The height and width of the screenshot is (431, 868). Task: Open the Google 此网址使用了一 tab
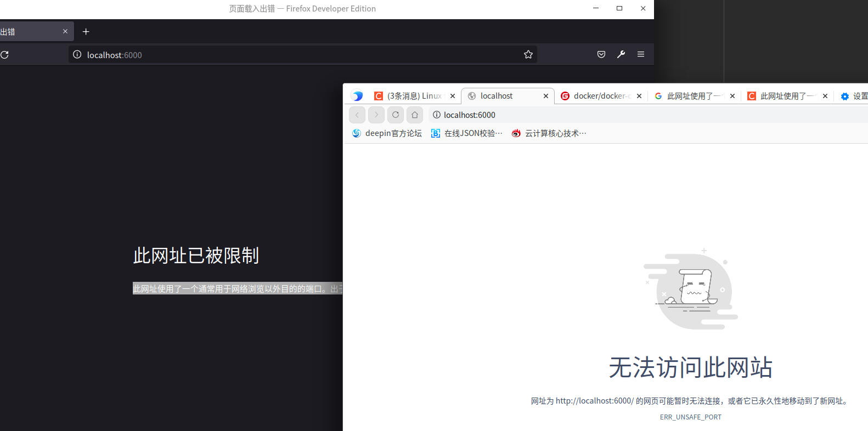[693, 96]
